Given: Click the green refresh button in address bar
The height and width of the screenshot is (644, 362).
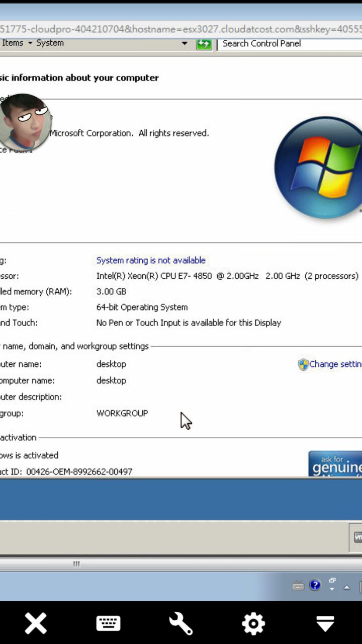Looking at the screenshot, I should (204, 44).
